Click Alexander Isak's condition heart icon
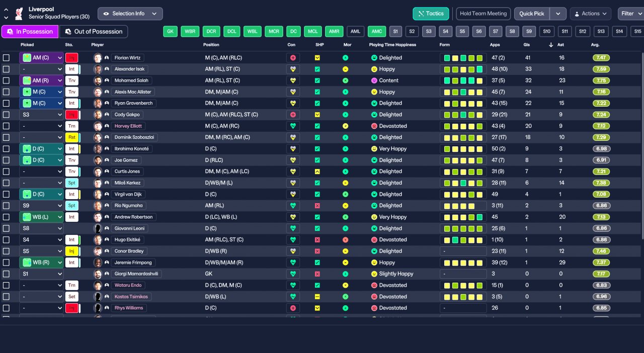 [x=293, y=69]
